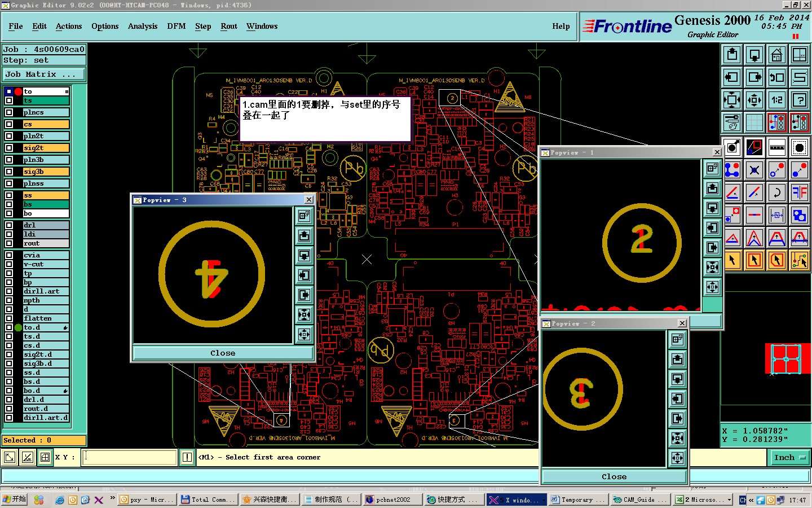Click the zoom in expand icon
812x508 pixels.
click(x=732, y=100)
